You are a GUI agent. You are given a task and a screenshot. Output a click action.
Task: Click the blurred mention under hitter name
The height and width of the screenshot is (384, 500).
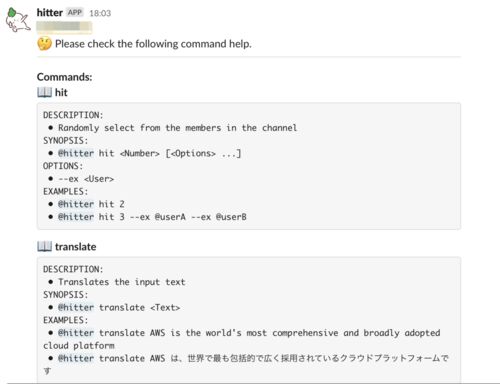point(64,27)
